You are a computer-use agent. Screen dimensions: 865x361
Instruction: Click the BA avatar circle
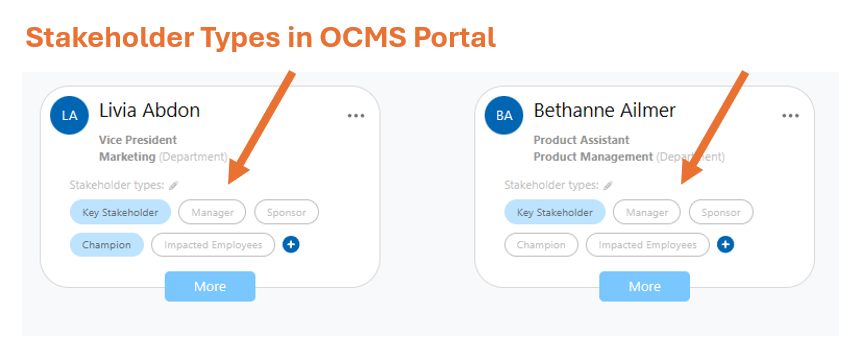504,115
